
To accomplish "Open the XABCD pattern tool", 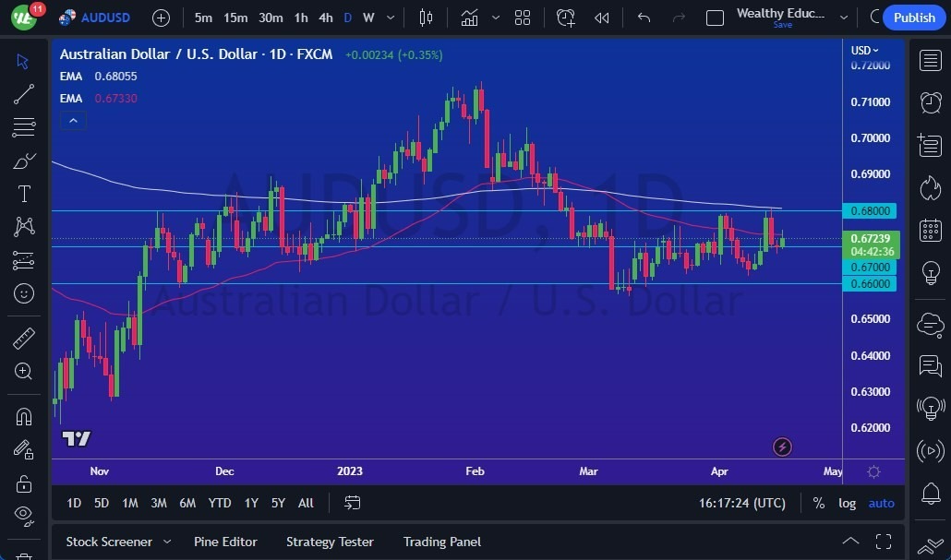I will pos(23,227).
